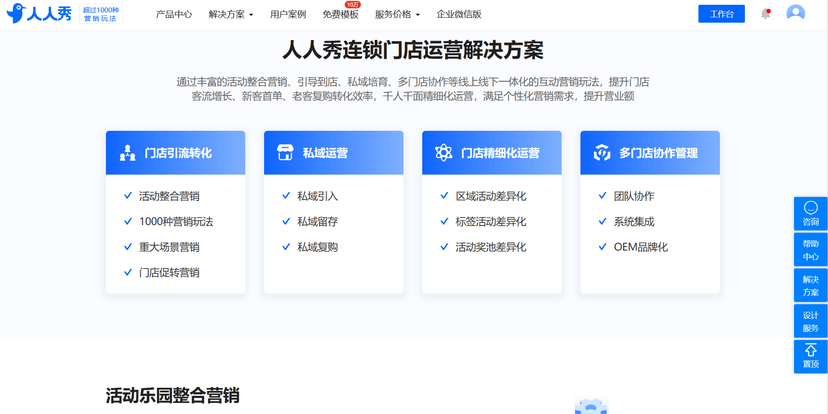This screenshot has width=828, height=414.
Task: Click checkmark beside 区域活动差异化
Action: (444, 196)
